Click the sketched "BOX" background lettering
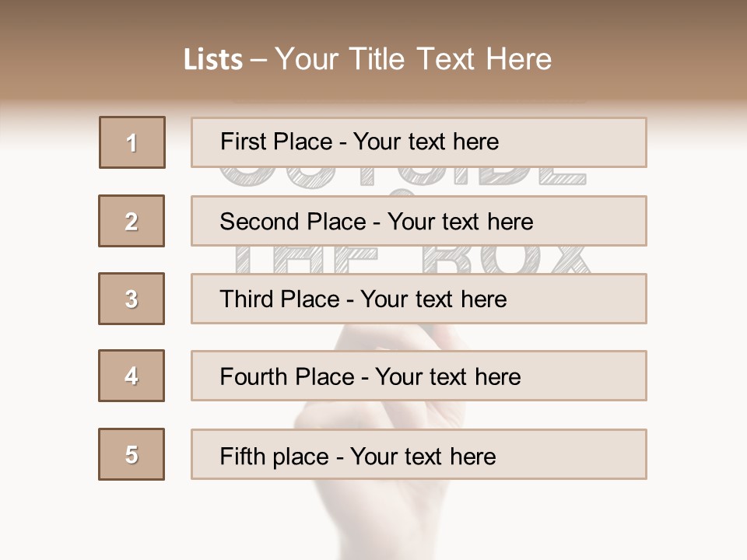 click(x=506, y=260)
